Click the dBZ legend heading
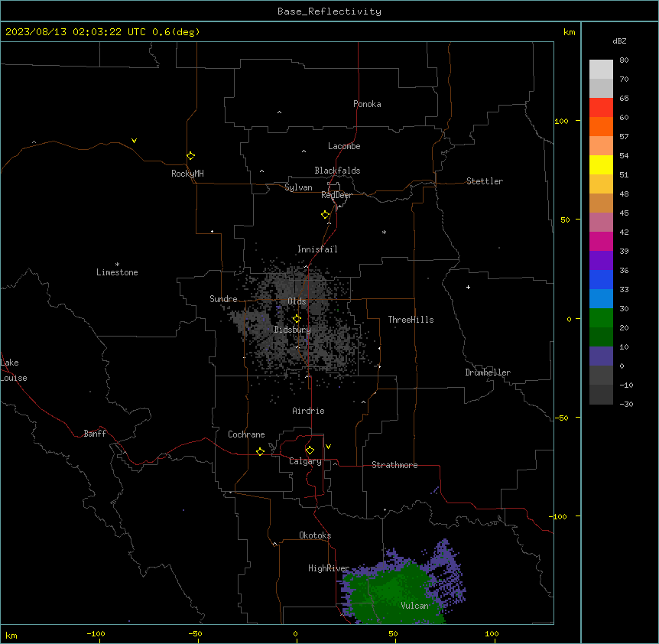 [x=619, y=41]
